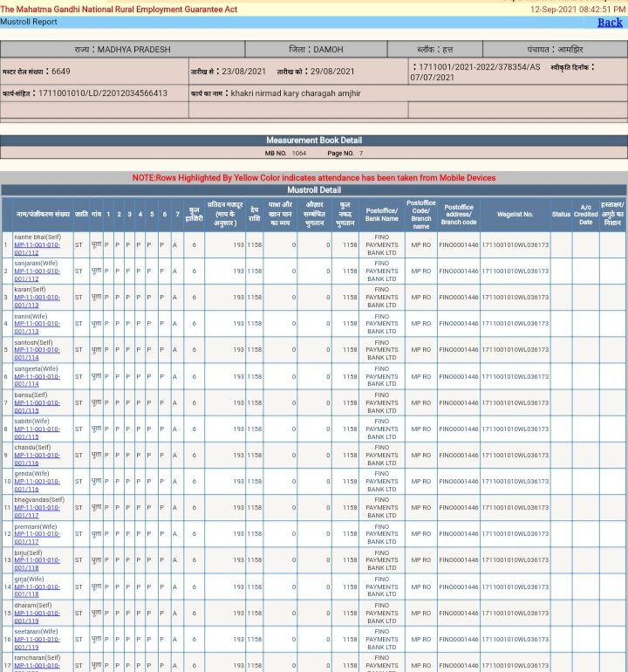Select the Mahatma Gandhi NREGA heading text
The height and width of the screenshot is (672, 628).
(119, 10)
